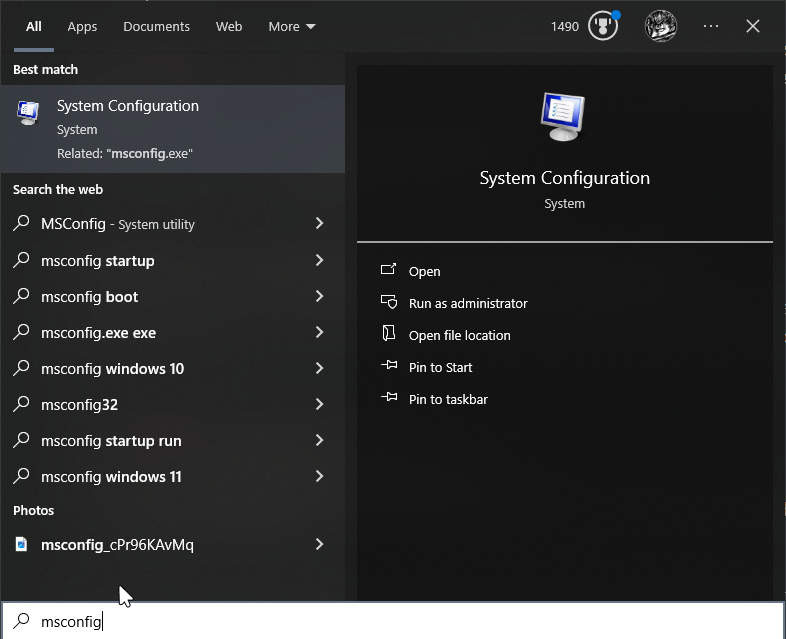Click the search icon beside msconfig32
Viewport: 786px width, 639px height.
tap(21, 404)
